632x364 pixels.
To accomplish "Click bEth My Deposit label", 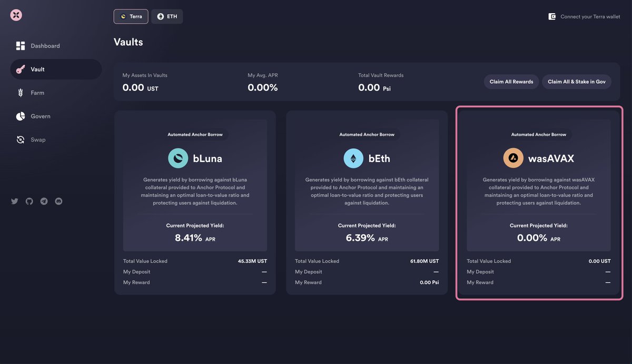I will 309,272.
